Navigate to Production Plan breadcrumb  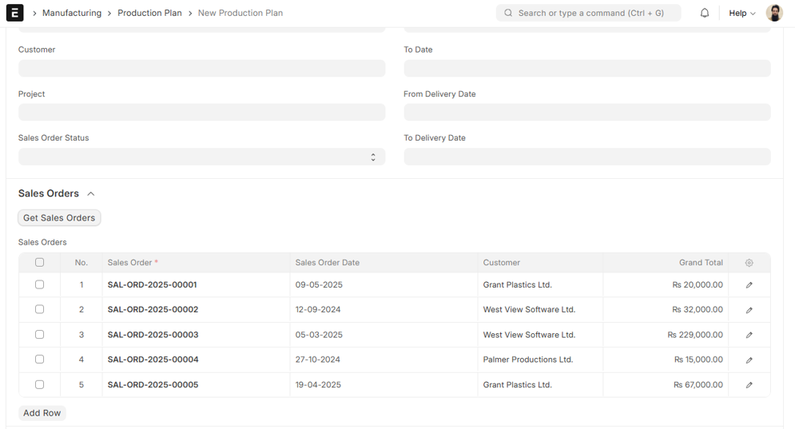(x=149, y=13)
